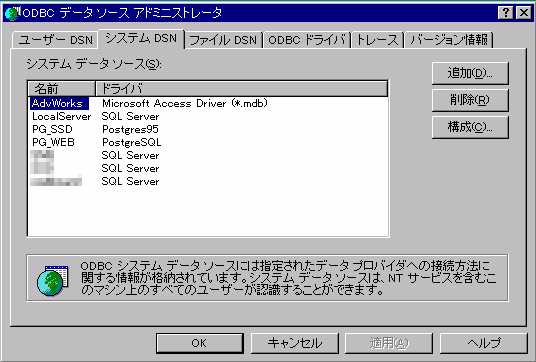Click the Postgres95 driver entry

pos(130,130)
